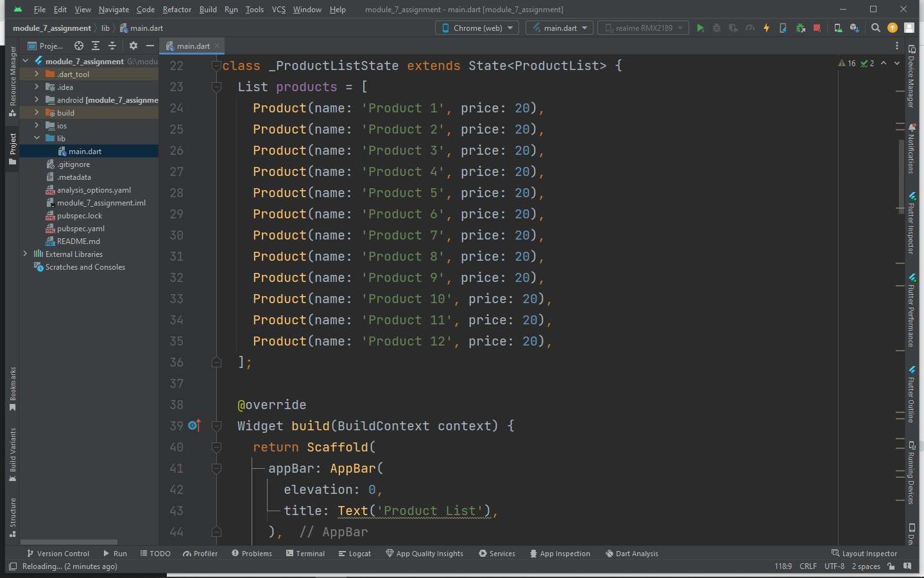
Task: Start debugging with the bug icon
Action: click(x=717, y=28)
